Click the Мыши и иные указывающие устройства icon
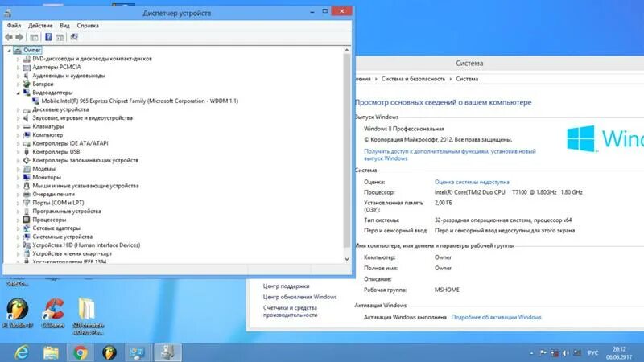Screen dimensions: 644x362 coord(27,186)
